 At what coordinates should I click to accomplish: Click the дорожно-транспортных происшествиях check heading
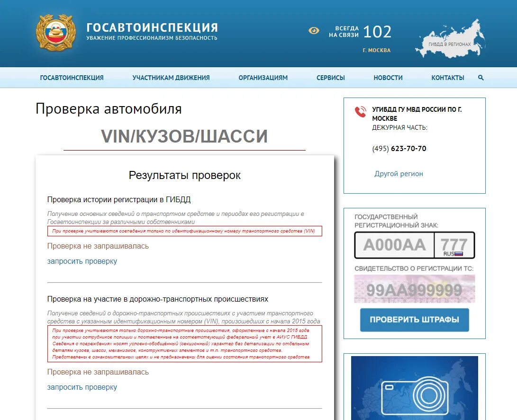(158, 299)
